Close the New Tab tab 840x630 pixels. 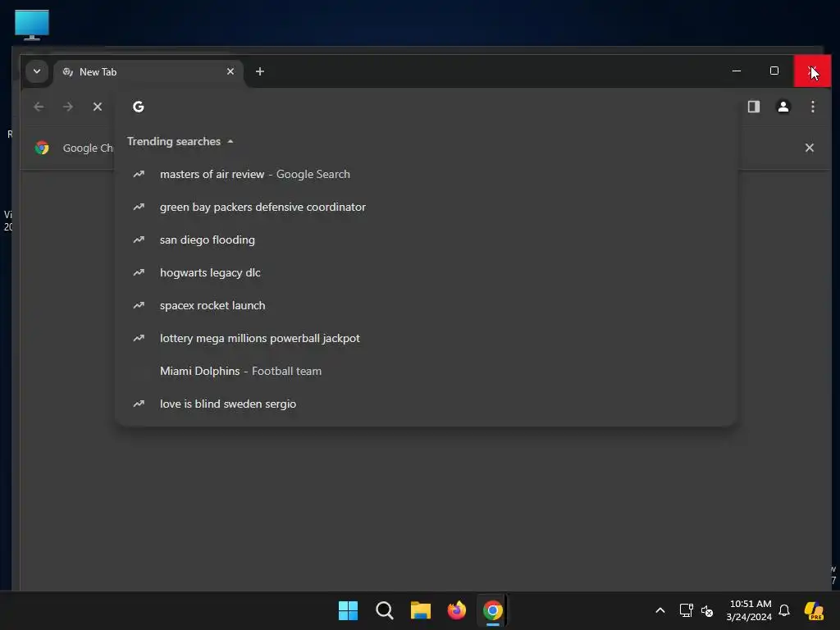click(231, 71)
